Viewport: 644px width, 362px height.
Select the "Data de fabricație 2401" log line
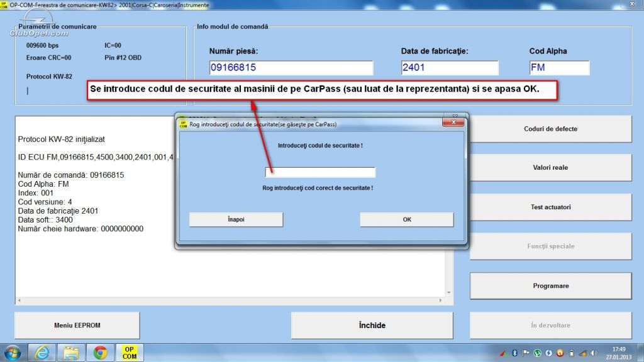[58, 211]
